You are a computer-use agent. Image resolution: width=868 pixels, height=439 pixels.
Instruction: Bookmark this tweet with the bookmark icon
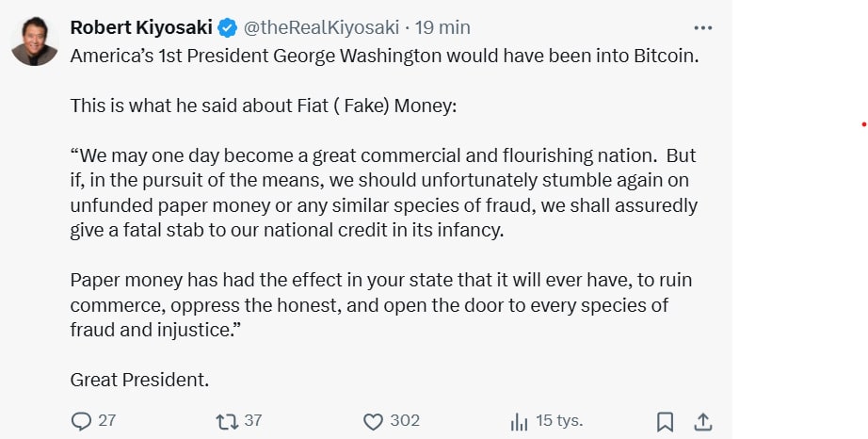(x=665, y=421)
